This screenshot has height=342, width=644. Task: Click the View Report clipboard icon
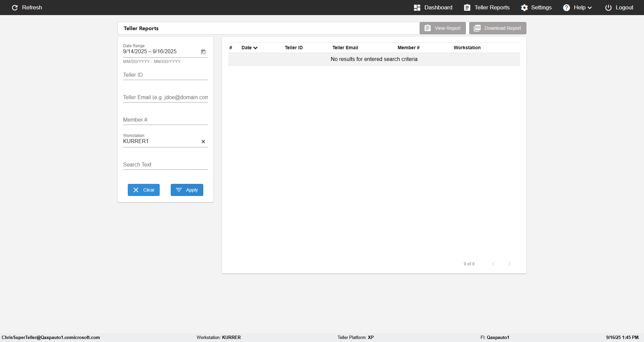tap(428, 28)
